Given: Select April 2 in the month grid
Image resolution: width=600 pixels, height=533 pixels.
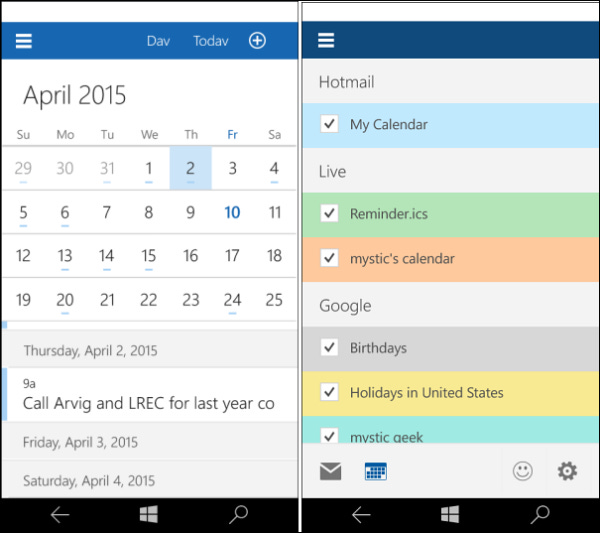Looking at the screenshot, I should click(x=191, y=168).
